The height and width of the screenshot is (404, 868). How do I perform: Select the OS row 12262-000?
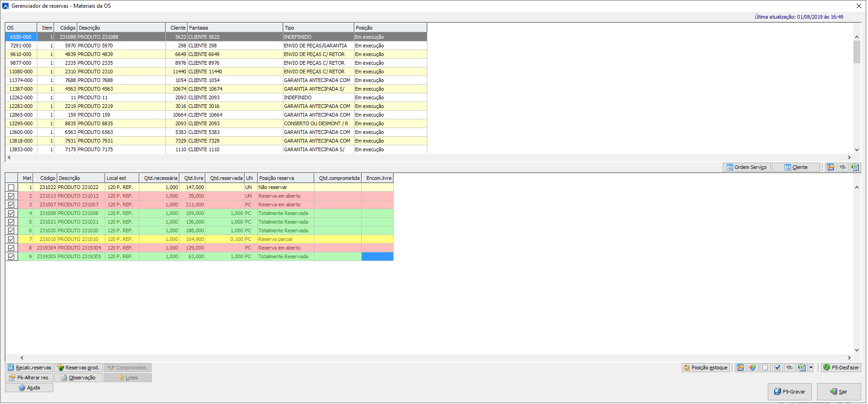click(x=216, y=97)
